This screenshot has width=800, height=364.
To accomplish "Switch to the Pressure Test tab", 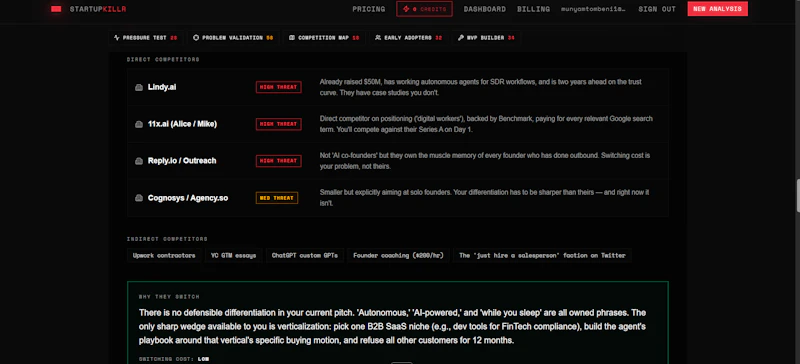I will click(145, 38).
